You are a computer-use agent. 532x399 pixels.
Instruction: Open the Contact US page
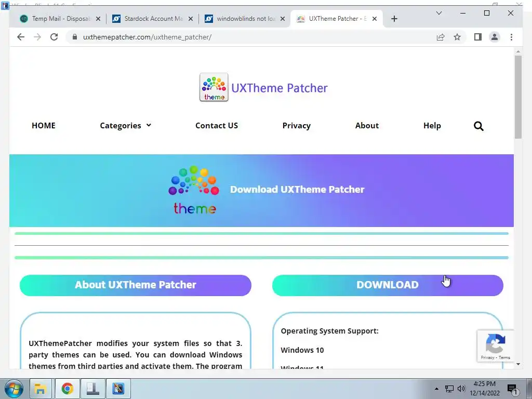point(217,126)
